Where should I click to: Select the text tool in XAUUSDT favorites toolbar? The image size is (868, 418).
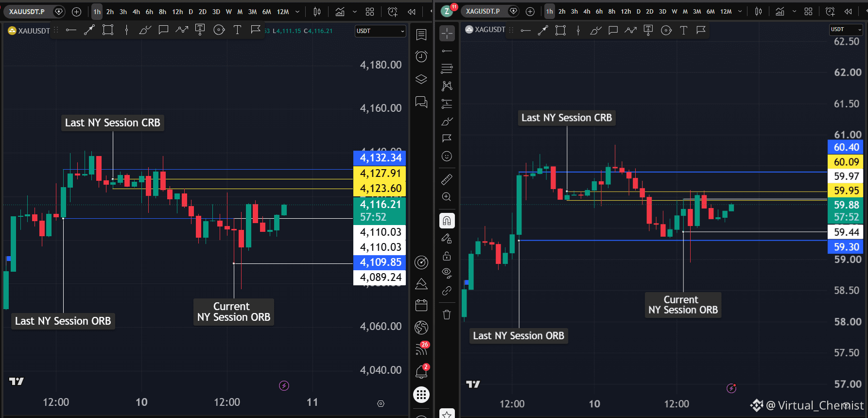(x=237, y=30)
